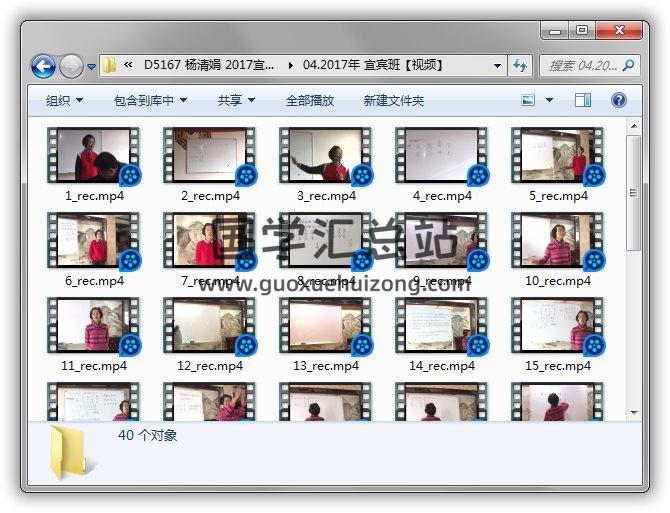Select the 9_rec.mp4 video thumbnail
Image resolution: width=670 pixels, height=513 pixels.
(x=442, y=240)
